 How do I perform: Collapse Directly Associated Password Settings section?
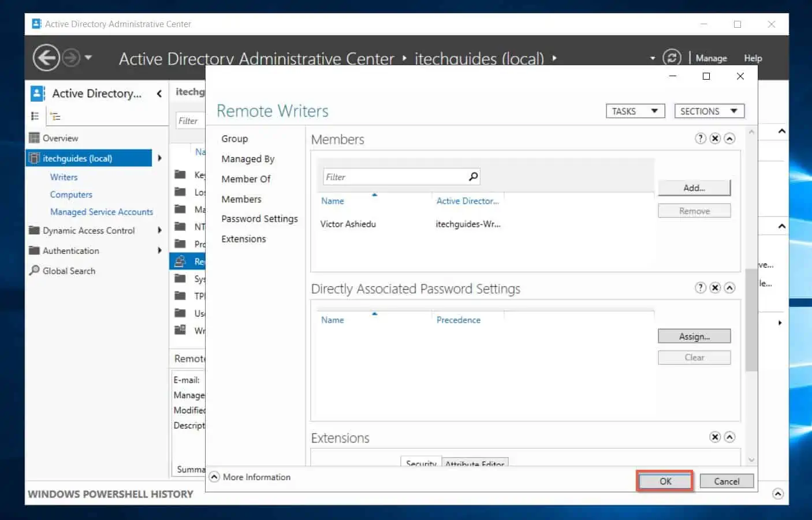pos(729,287)
